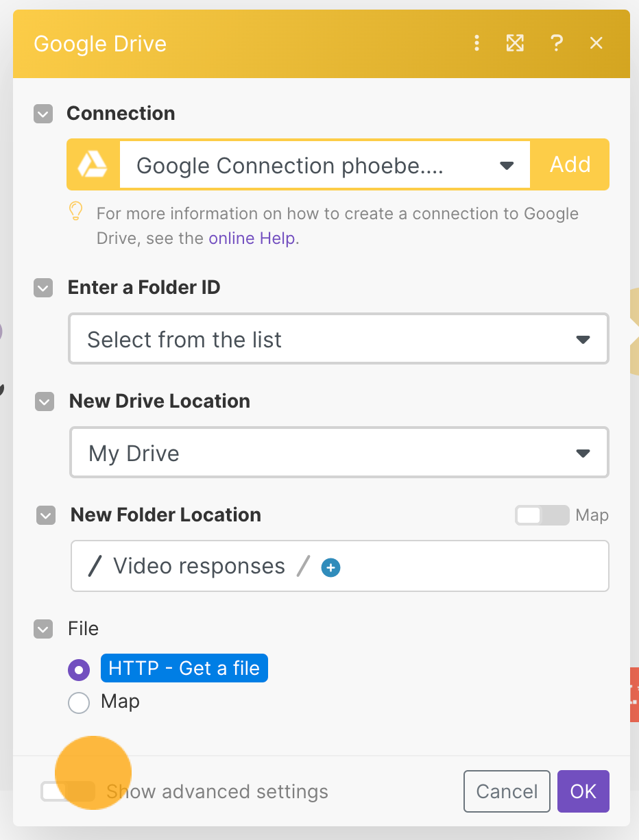This screenshot has height=840, width=639.
Task: Click the Video responses folder path field
Action: tap(340, 566)
